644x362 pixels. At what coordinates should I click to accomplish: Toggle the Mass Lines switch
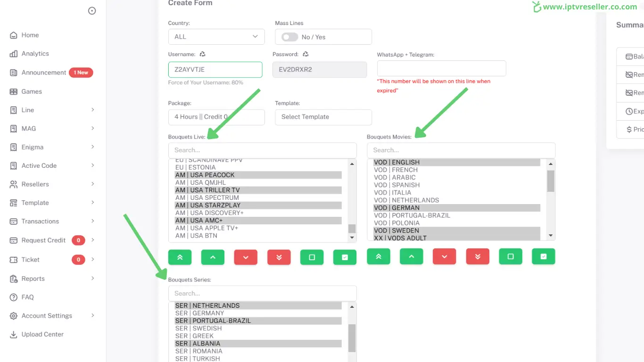tap(289, 37)
